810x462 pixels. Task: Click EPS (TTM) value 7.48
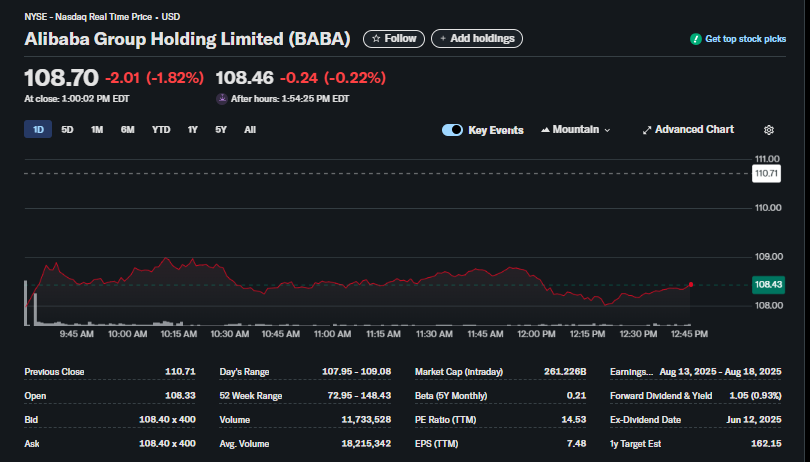tap(577, 444)
